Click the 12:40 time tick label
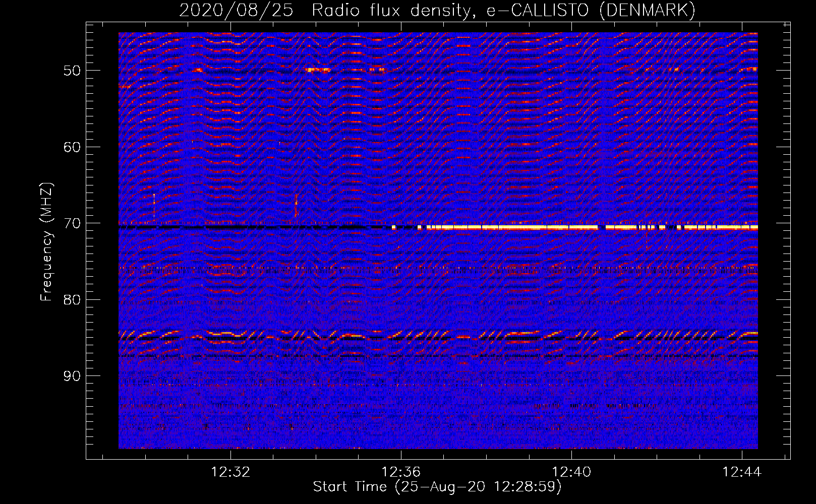 coord(571,472)
